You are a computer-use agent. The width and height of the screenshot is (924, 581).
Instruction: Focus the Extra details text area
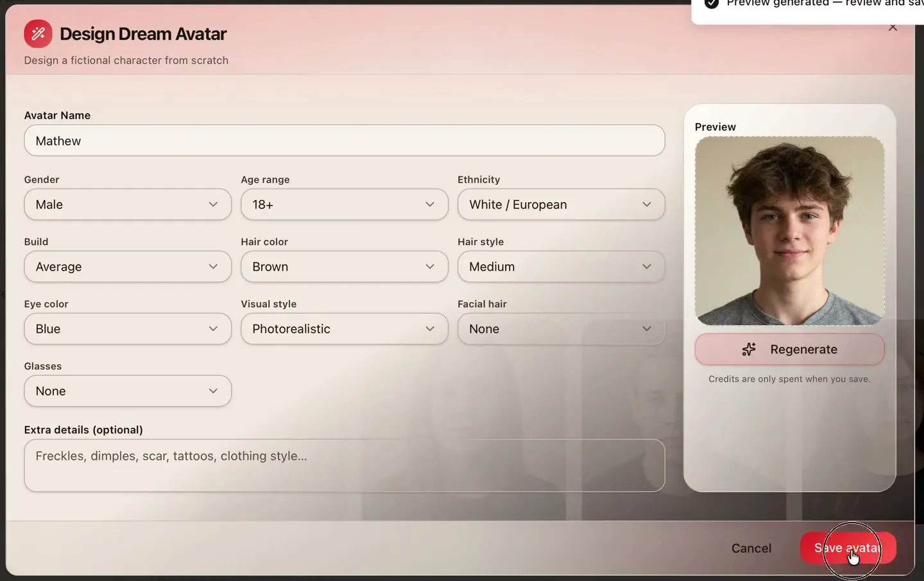coord(345,466)
